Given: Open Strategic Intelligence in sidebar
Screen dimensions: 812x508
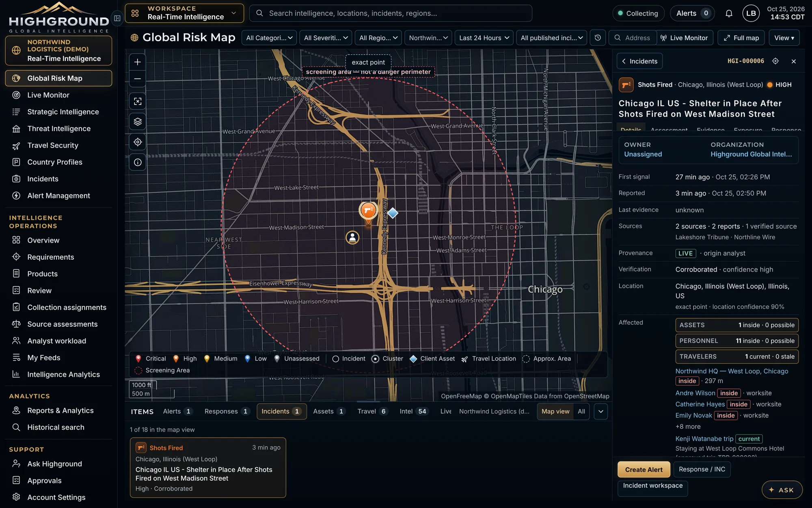Looking at the screenshot, I should (58, 112).
